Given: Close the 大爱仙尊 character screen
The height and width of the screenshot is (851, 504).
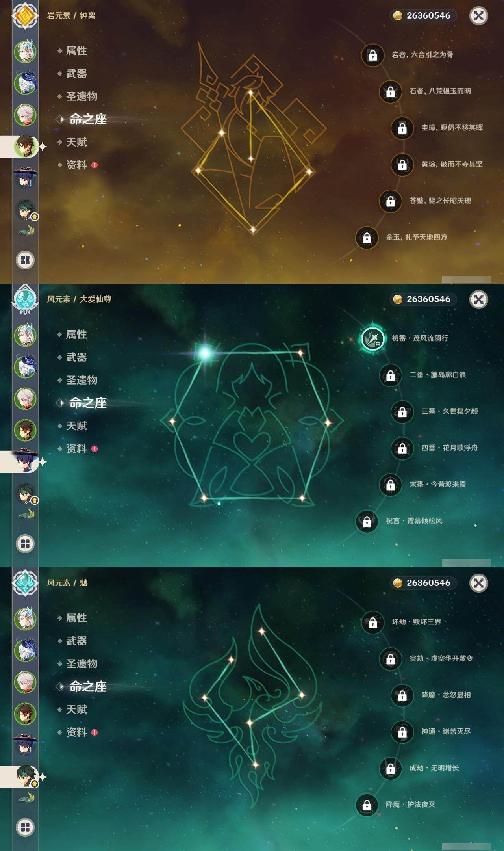Looking at the screenshot, I should (479, 299).
